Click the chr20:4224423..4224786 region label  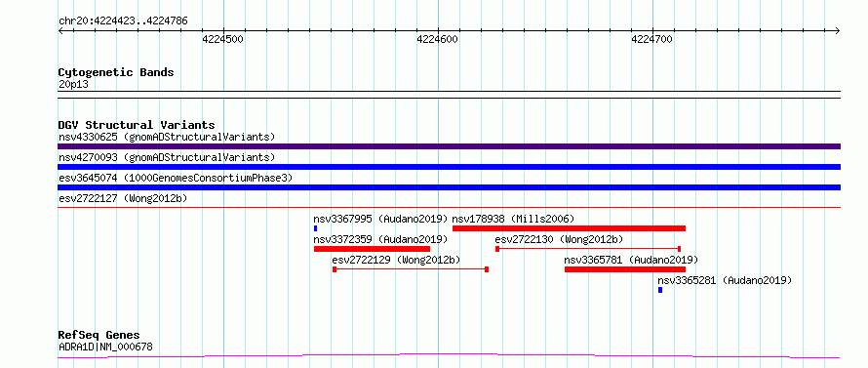(123, 21)
